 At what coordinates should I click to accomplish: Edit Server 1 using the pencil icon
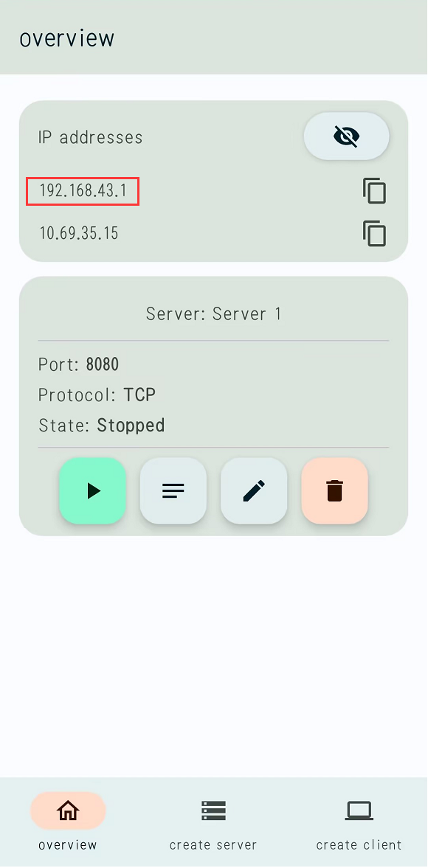[x=254, y=490]
